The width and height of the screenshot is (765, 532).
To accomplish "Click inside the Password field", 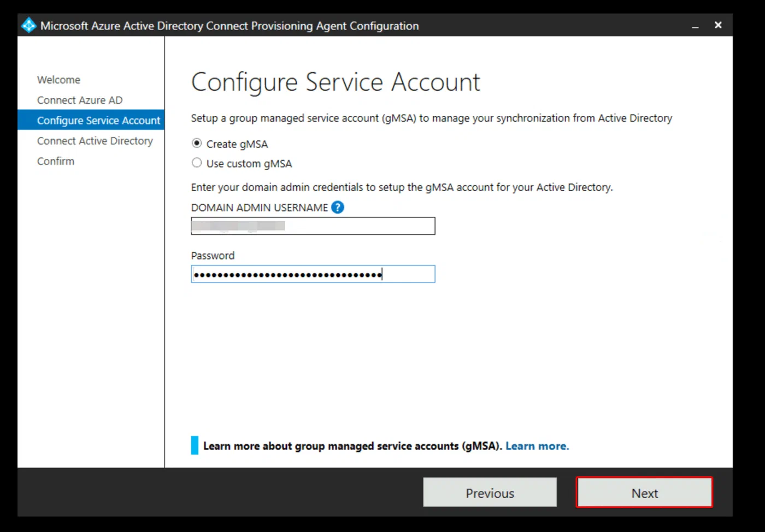I will coord(313,274).
